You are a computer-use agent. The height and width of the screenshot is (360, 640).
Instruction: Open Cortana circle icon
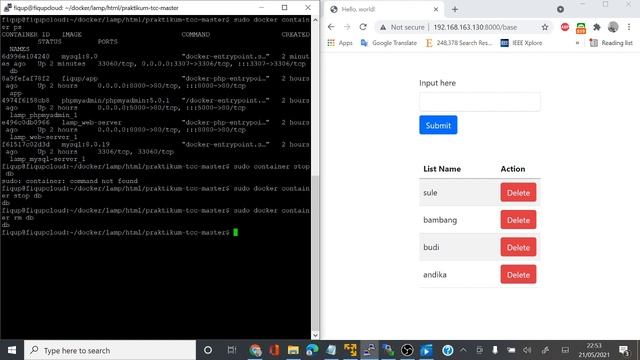coord(208,350)
